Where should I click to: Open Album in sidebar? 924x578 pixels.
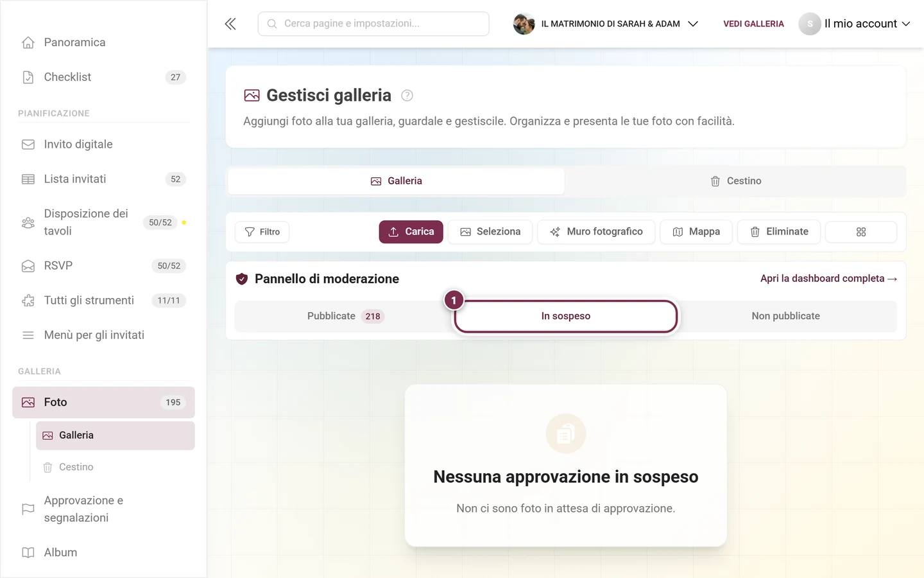click(x=103, y=552)
